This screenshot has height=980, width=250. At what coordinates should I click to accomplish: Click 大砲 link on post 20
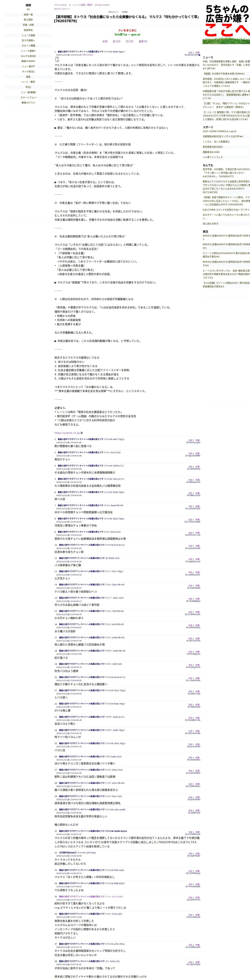point(197,678)
